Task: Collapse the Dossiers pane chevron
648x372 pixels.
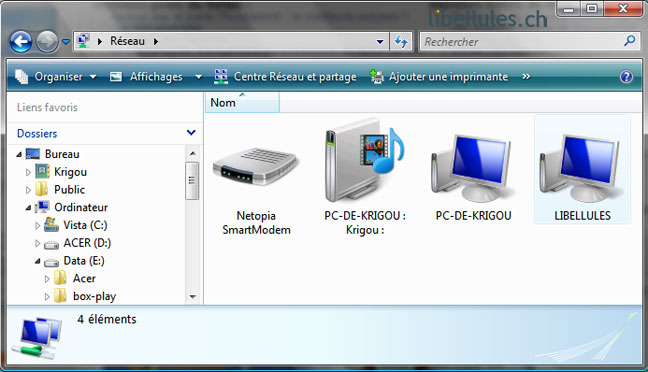Action: pyautogui.click(x=191, y=133)
